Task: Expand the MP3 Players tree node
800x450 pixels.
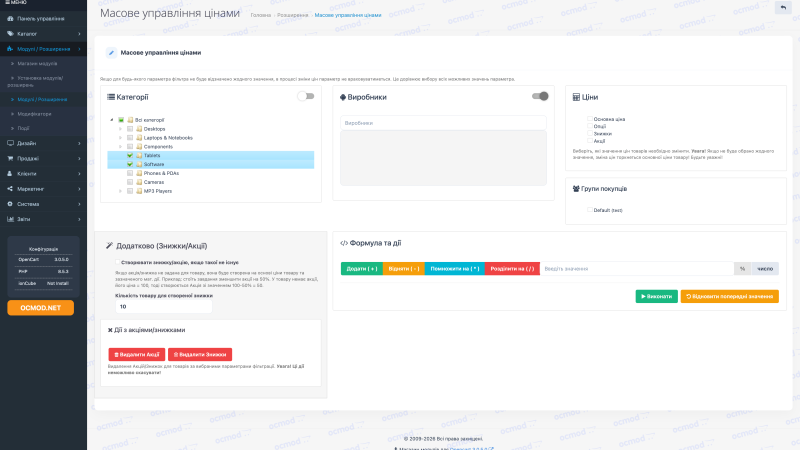Action: pos(120,191)
